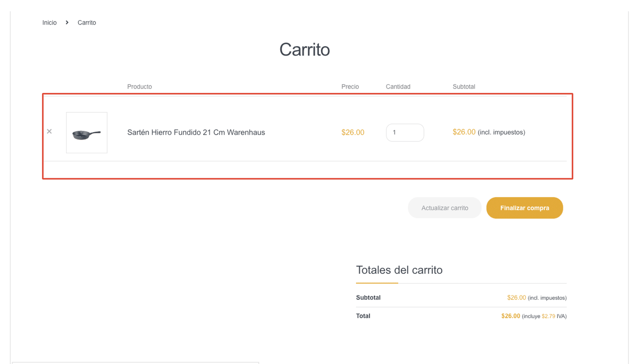Click the Totales del carrito heading
The width and height of the screenshot is (638, 364).
click(399, 270)
